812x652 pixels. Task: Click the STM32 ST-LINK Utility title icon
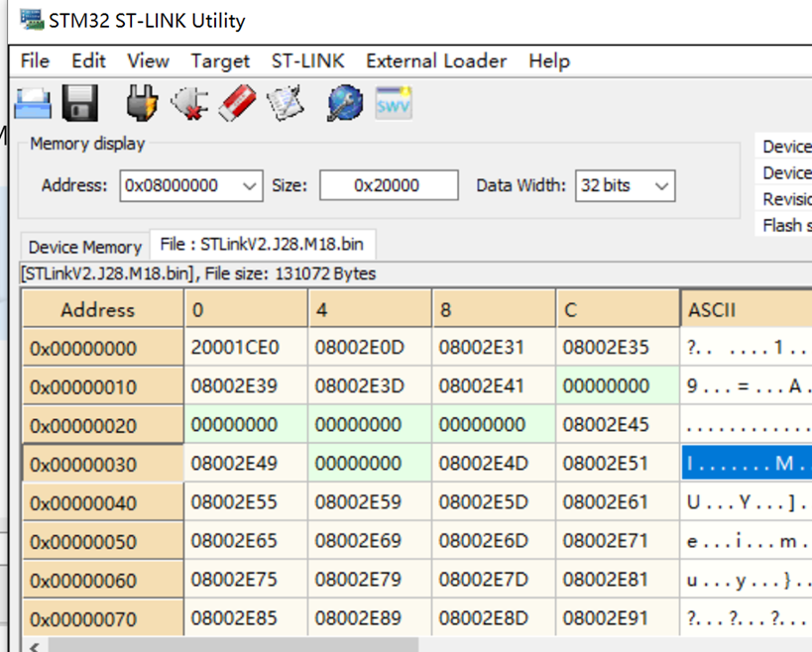tap(31, 20)
